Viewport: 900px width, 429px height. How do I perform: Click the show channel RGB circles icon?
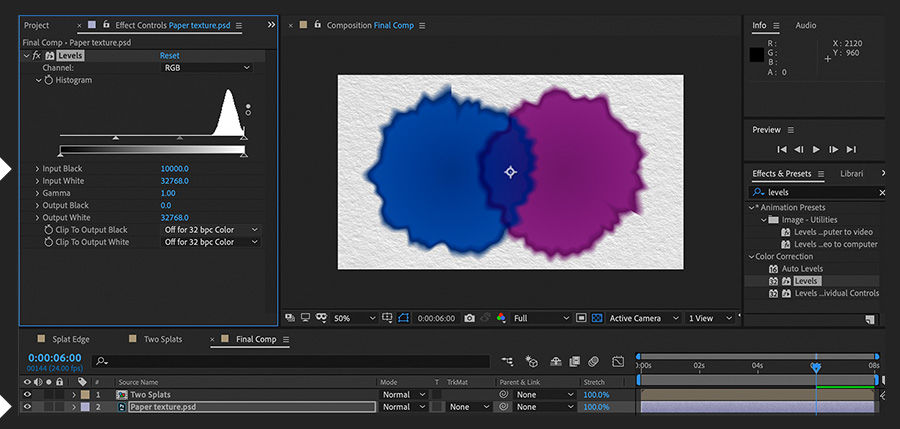click(500, 318)
